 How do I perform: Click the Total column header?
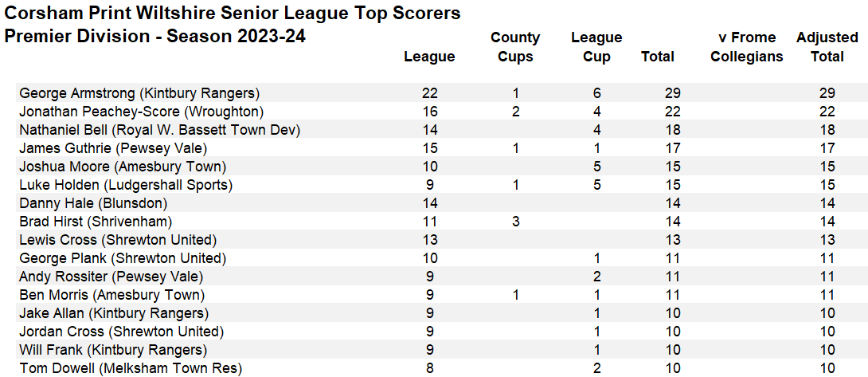coord(658,57)
